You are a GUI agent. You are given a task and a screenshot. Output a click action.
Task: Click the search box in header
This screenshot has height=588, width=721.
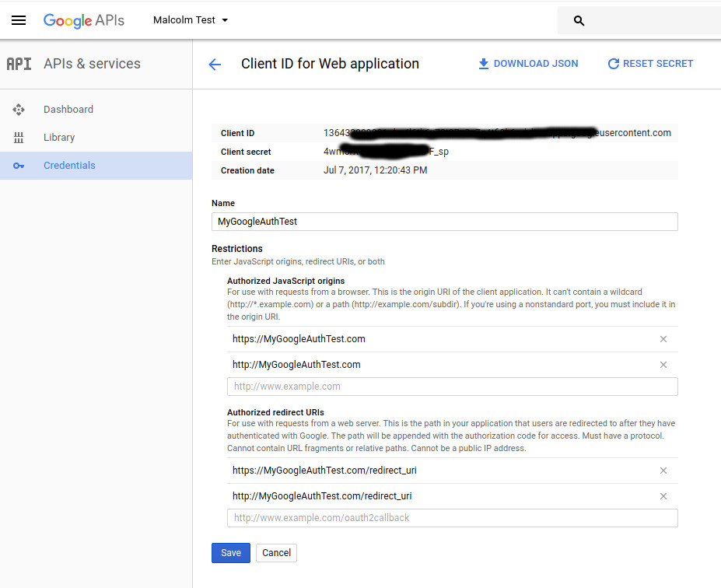click(639, 20)
